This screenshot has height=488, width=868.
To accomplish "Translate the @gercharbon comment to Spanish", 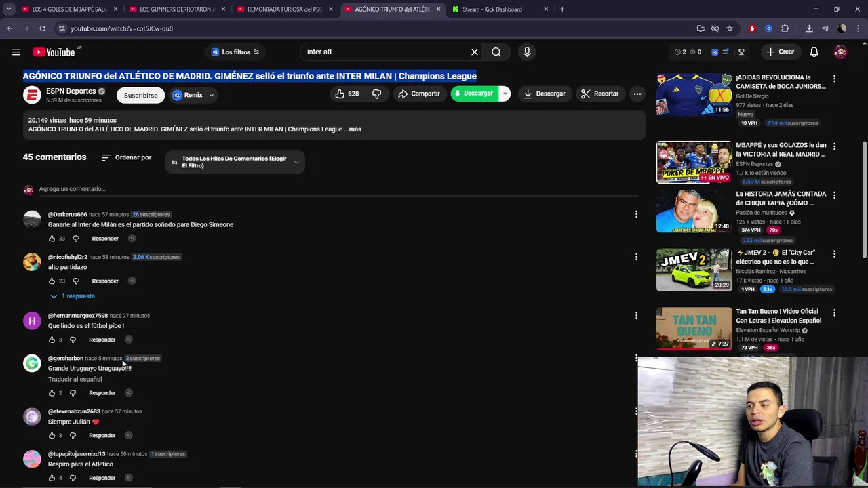I will [x=75, y=379].
